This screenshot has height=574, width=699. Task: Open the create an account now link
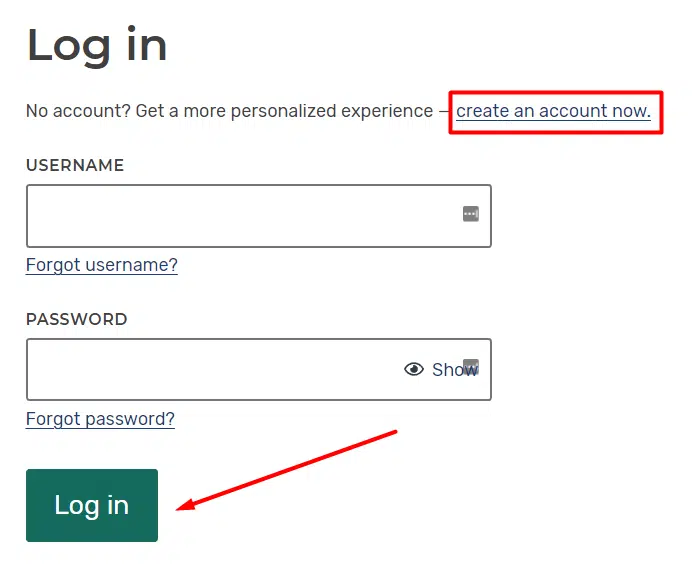[553, 111]
